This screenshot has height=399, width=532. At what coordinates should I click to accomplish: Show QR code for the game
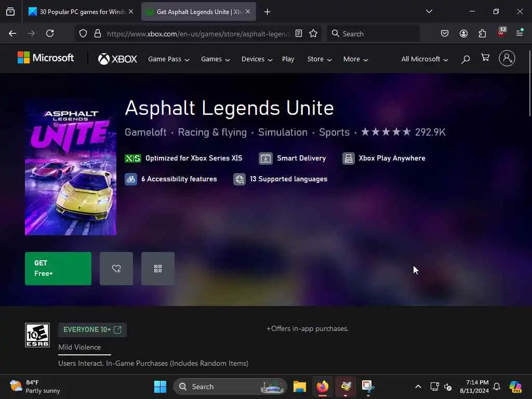click(158, 269)
